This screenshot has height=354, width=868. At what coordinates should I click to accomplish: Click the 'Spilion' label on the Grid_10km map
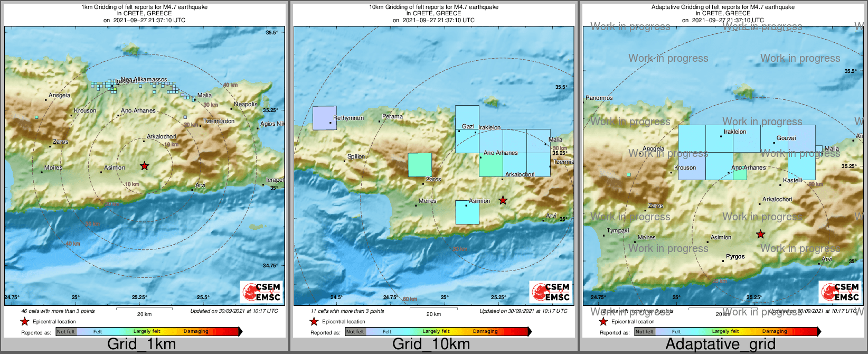coord(356,157)
